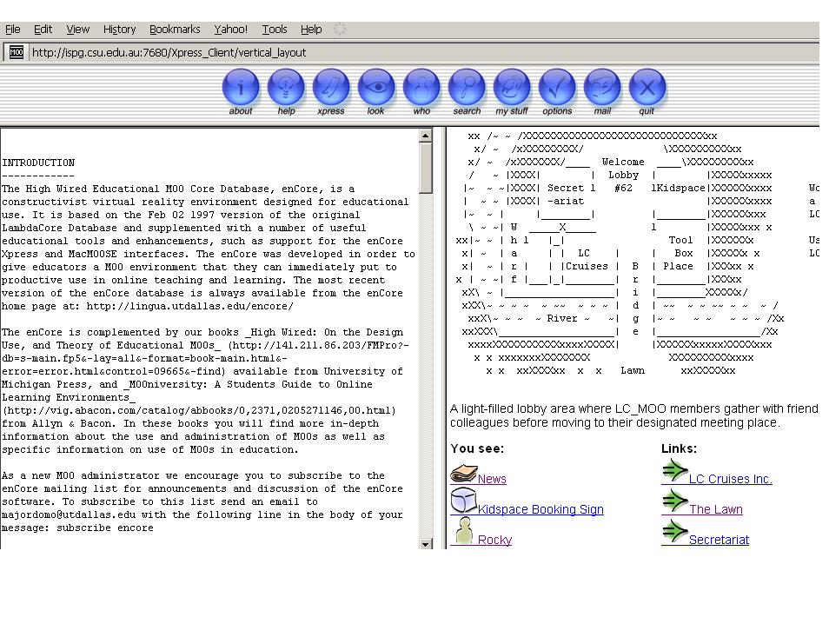The width and height of the screenshot is (829, 644).
Task: Click the left pane scrollbar down arrow
Action: (x=425, y=543)
